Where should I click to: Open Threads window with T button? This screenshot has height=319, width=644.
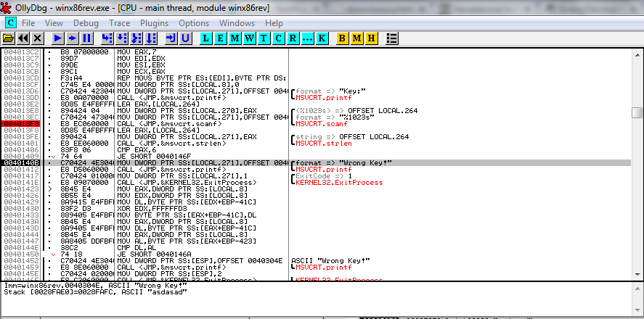tap(264, 38)
